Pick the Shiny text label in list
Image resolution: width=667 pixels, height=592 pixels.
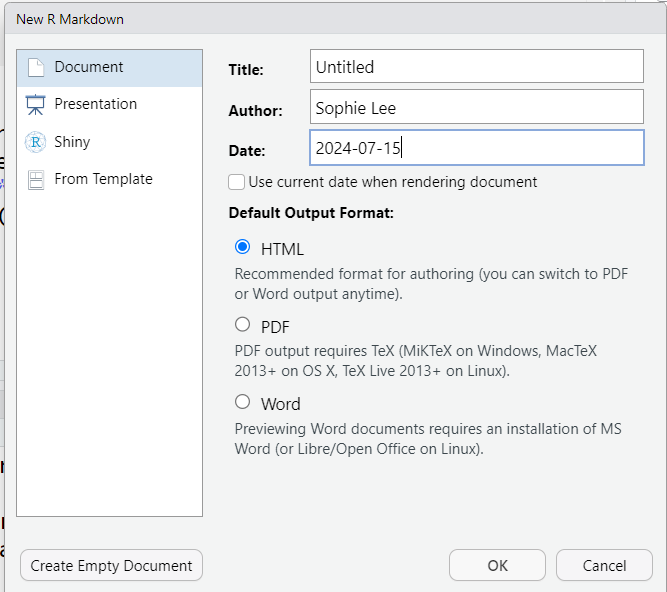72,142
